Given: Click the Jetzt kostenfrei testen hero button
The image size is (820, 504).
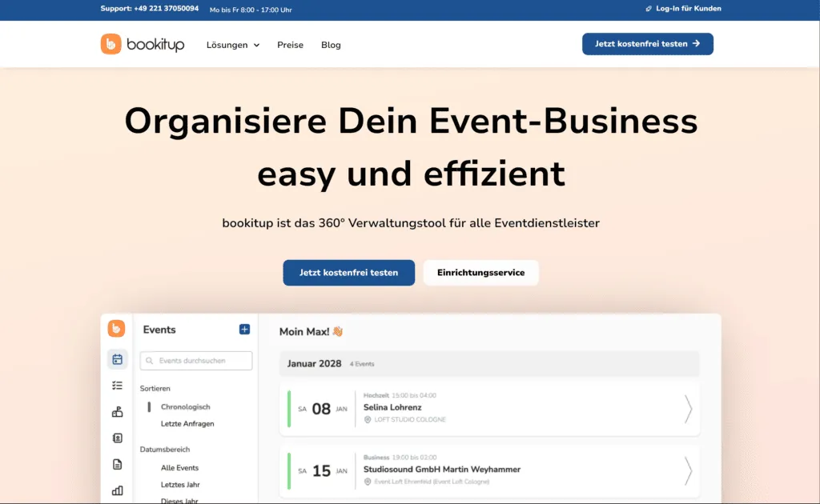Looking at the screenshot, I should [x=348, y=272].
